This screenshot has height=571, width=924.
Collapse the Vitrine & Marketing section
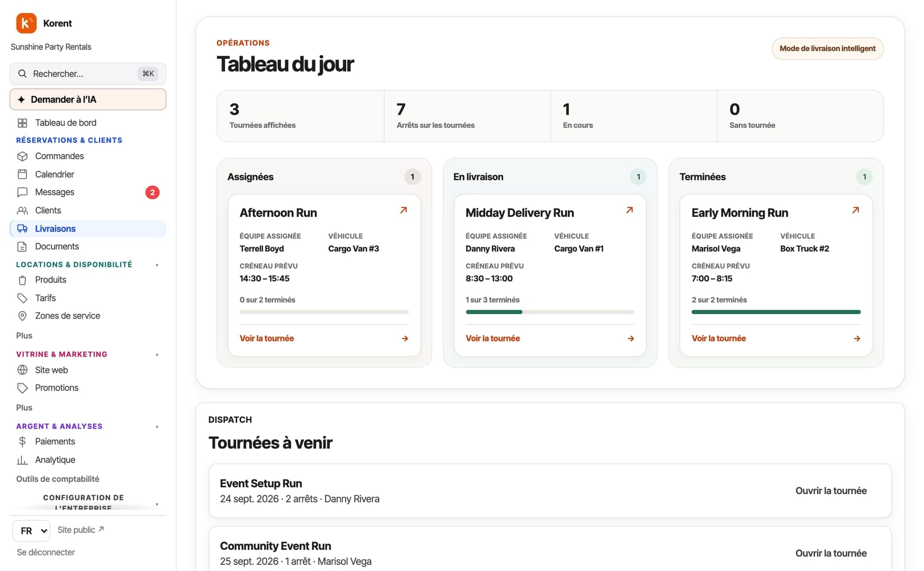(x=157, y=355)
